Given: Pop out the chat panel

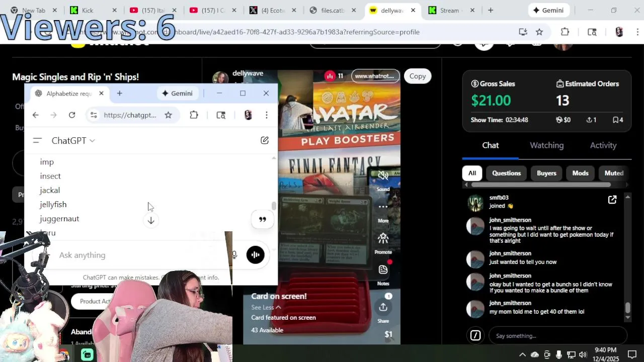Looking at the screenshot, I should [x=612, y=200].
